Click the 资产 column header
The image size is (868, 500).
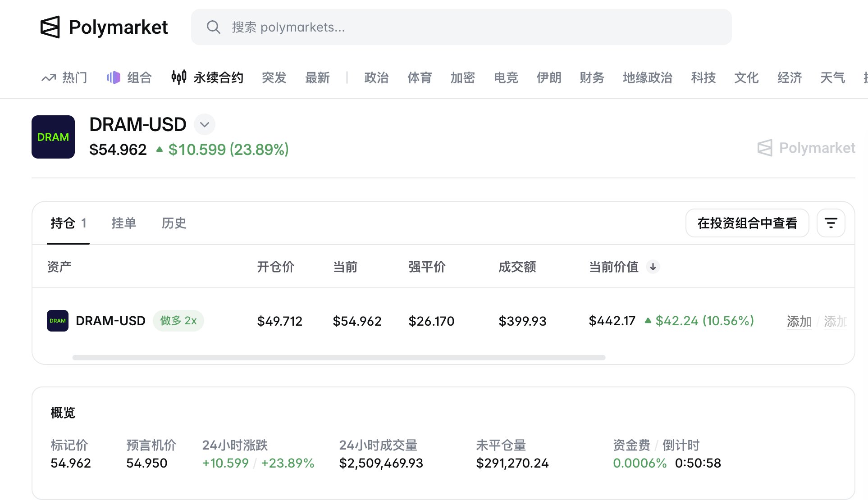[x=59, y=267]
